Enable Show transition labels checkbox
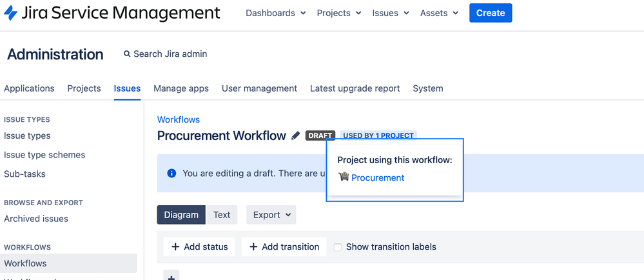 pyautogui.click(x=338, y=247)
